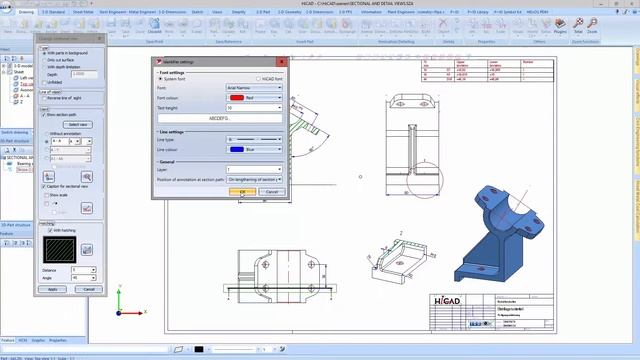The height and width of the screenshot is (360, 640).
Task: Select HiCAD font radio button
Action: click(x=258, y=79)
